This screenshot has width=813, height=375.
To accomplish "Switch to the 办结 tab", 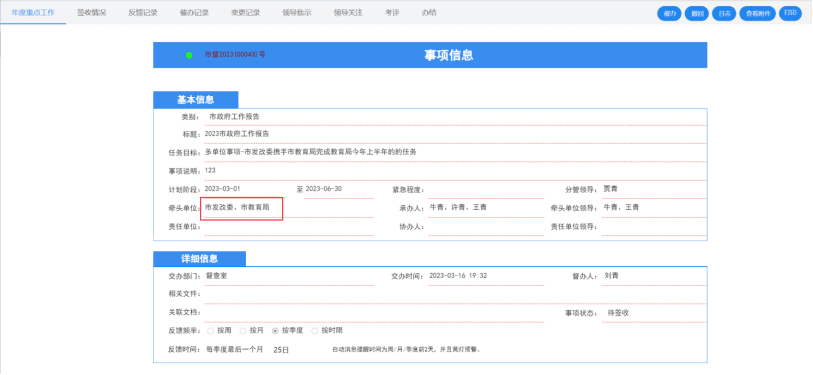I will pyautogui.click(x=429, y=12).
